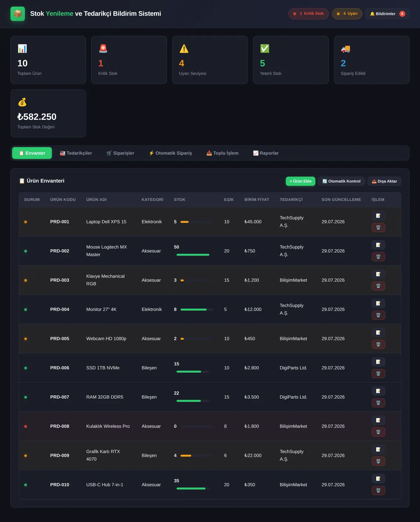Click the money bag icon on Toplam Stok Değeri
The width and height of the screenshot is (420, 522).
click(x=22, y=102)
